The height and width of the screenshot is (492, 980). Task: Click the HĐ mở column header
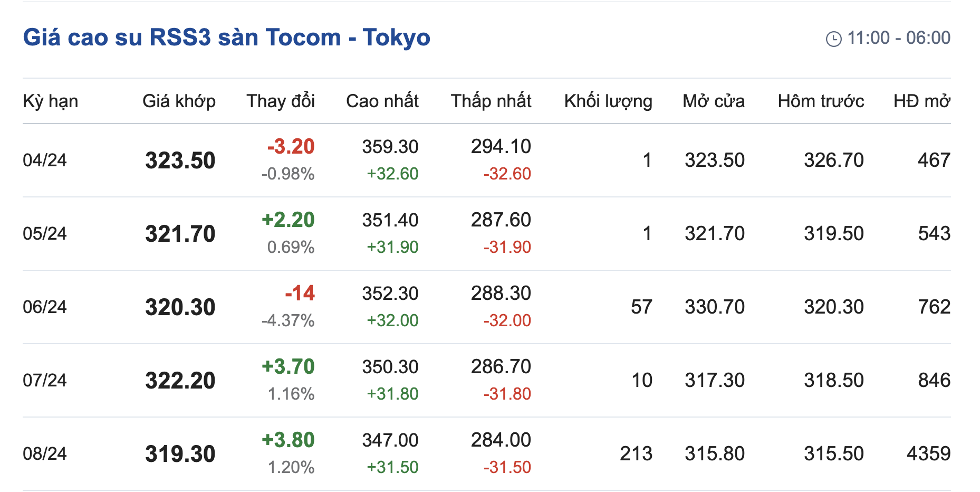(x=921, y=101)
